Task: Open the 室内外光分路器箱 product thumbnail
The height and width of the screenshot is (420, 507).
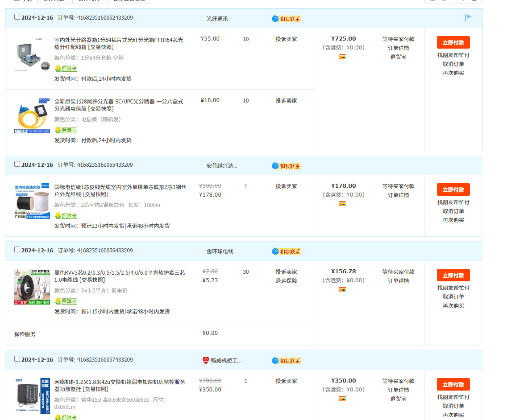Action: (32, 55)
